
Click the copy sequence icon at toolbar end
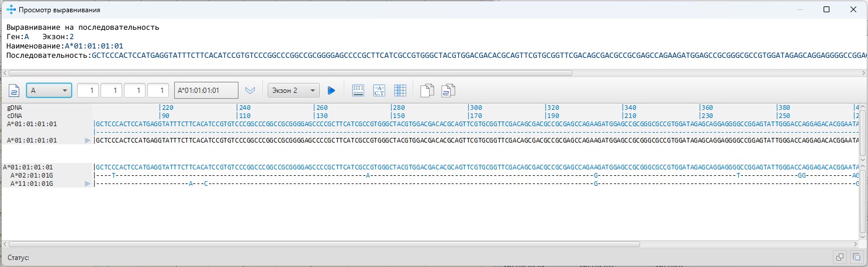coord(448,91)
